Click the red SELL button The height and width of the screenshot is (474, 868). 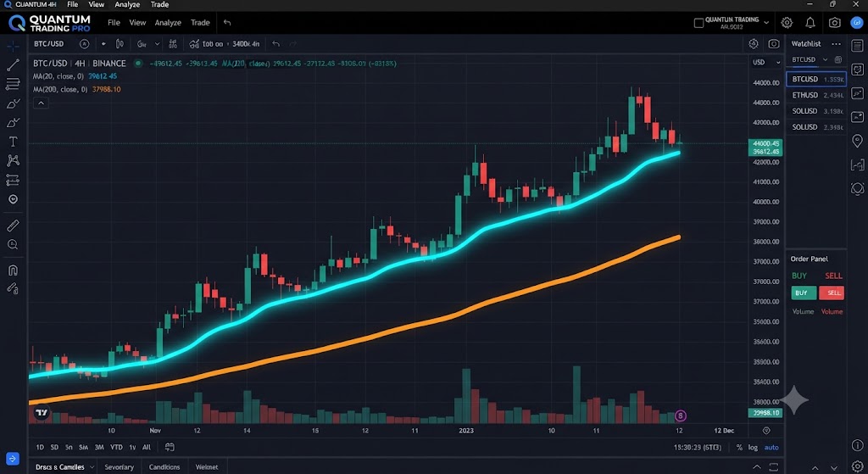pos(832,293)
